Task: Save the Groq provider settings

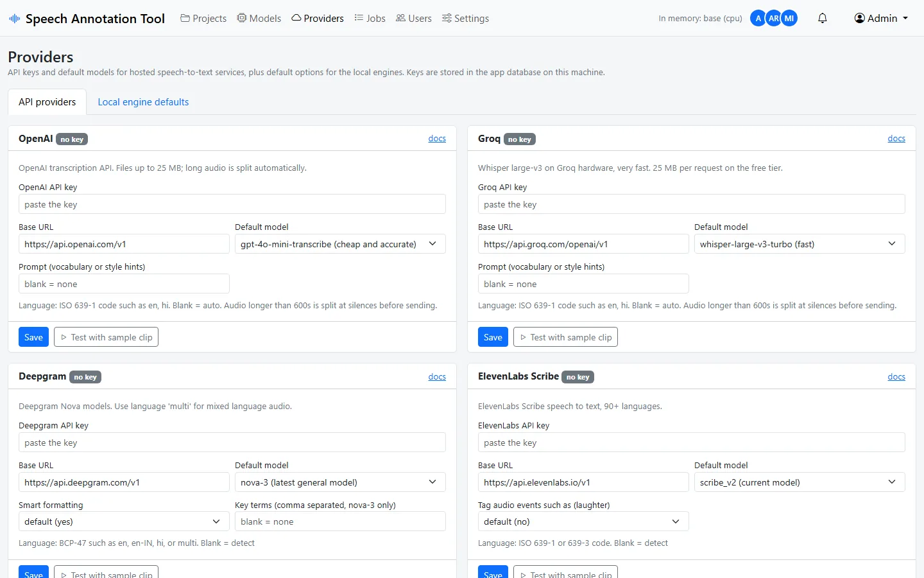Action: click(493, 337)
